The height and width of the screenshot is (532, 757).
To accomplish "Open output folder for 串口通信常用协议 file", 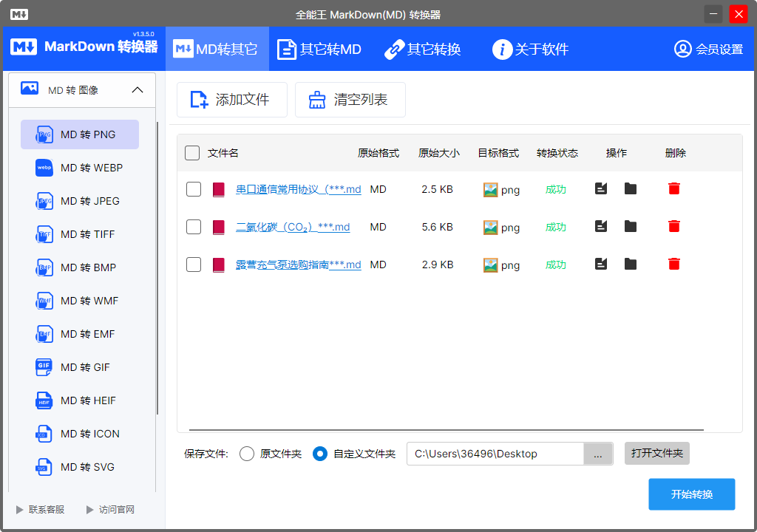I will pyautogui.click(x=631, y=188).
